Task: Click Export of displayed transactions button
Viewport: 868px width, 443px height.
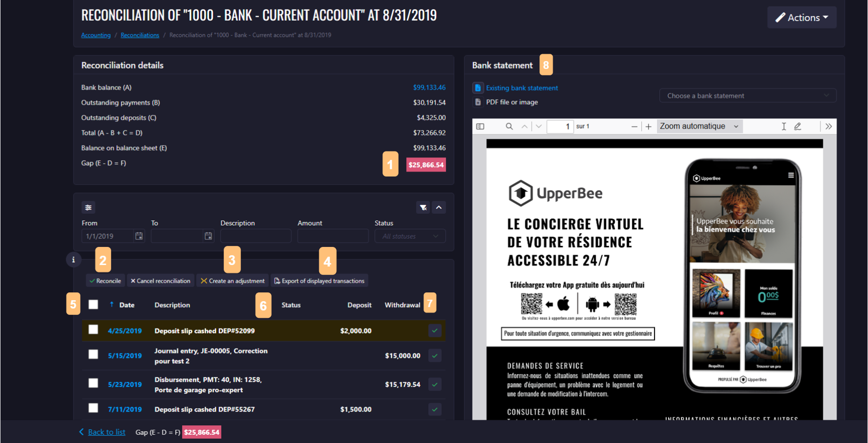Action: coord(319,281)
